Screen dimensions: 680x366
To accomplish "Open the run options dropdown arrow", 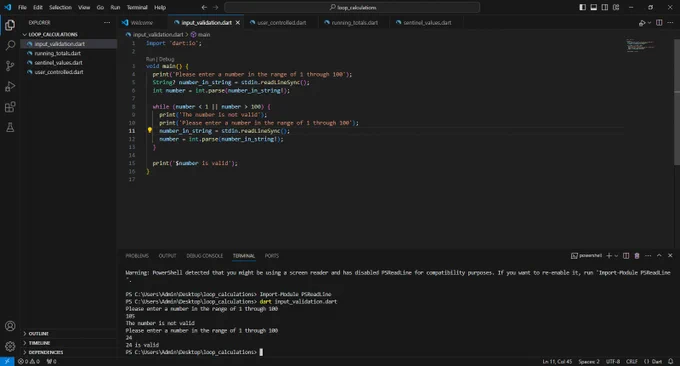I will click(649, 23).
